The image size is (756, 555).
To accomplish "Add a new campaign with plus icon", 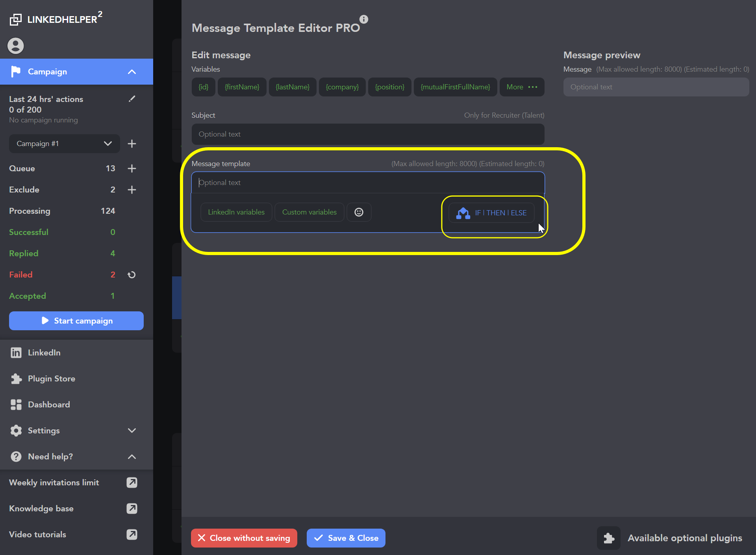I will pyautogui.click(x=132, y=144).
